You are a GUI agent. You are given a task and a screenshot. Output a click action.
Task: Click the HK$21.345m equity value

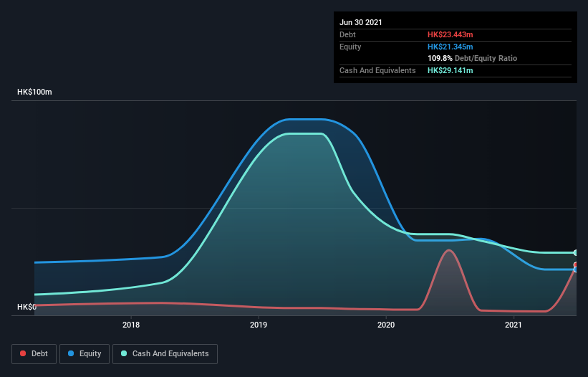tap(450, 47)
